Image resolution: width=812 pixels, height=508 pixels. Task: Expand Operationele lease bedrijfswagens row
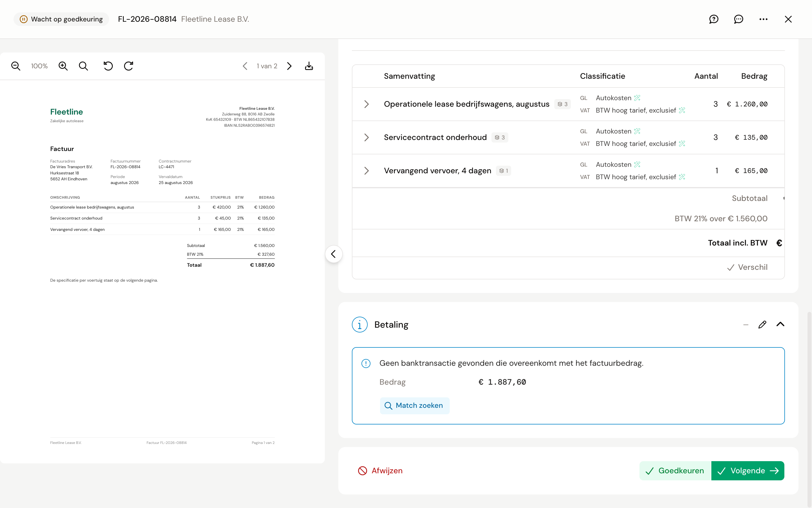tap(367, 104)
